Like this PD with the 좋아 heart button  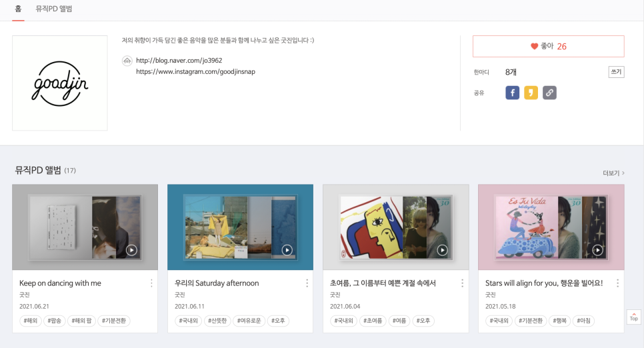(x=548, y=46)
